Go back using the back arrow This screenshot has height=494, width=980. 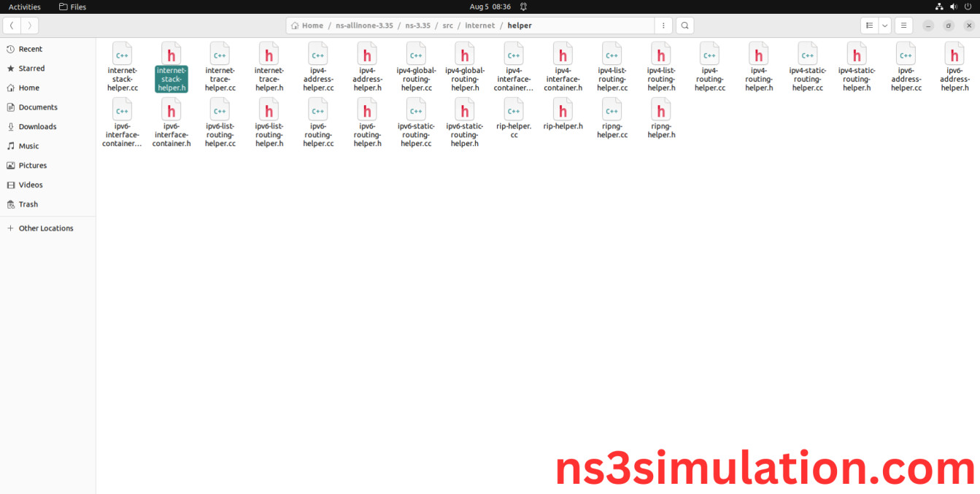point(12,26)
